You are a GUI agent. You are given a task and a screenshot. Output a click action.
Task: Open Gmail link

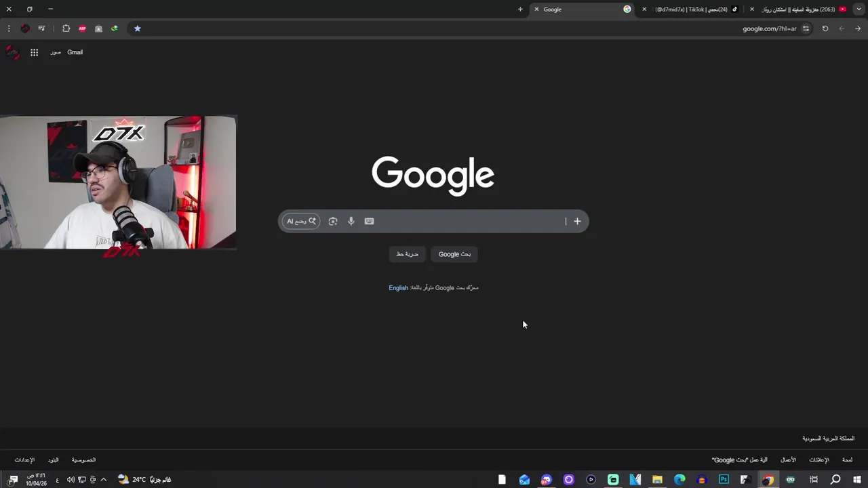[75, 52]
